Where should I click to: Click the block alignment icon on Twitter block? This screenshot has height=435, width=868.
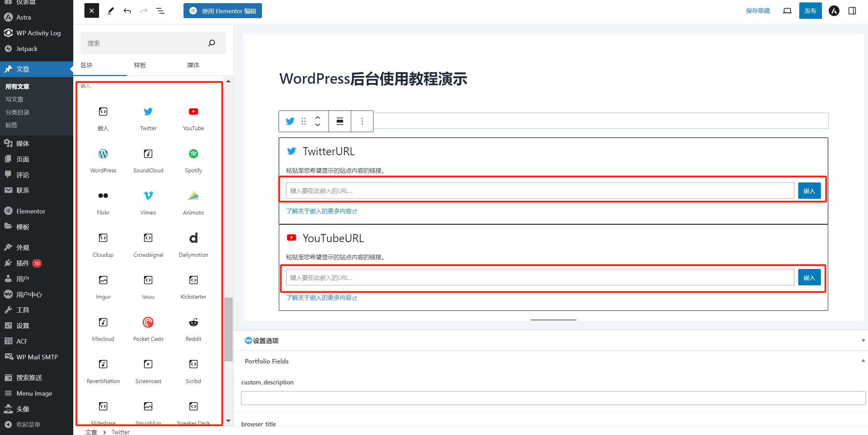pos(339,121)
